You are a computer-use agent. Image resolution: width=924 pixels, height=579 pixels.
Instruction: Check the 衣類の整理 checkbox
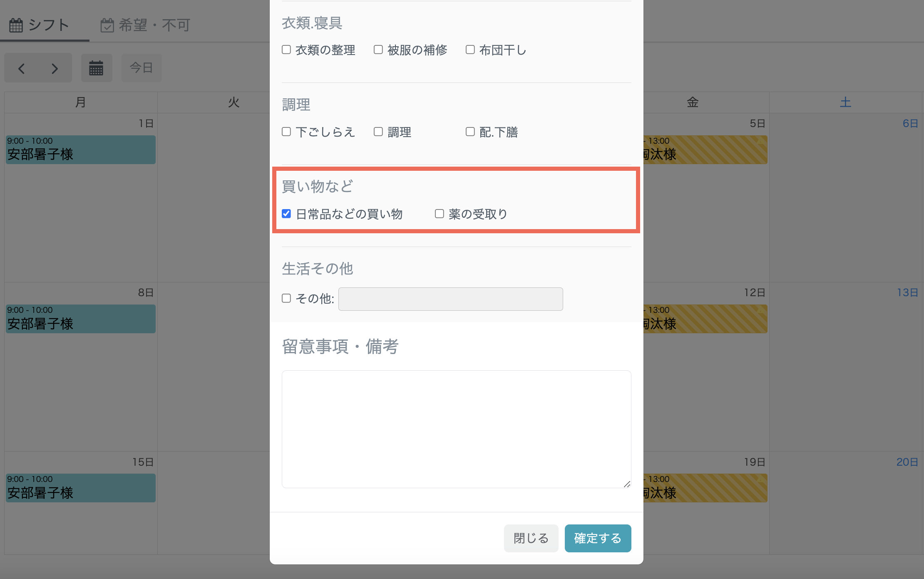point(286,50)
